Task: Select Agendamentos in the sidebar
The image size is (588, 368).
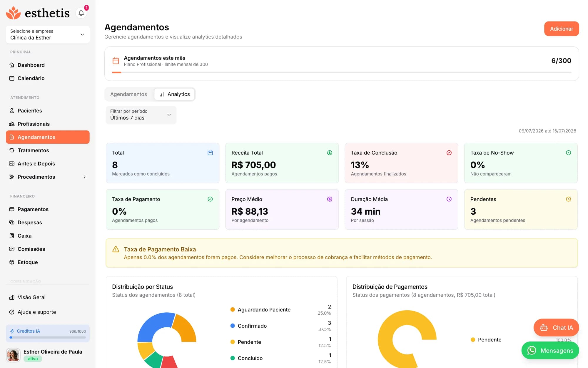Action: [x=48, y=137]
